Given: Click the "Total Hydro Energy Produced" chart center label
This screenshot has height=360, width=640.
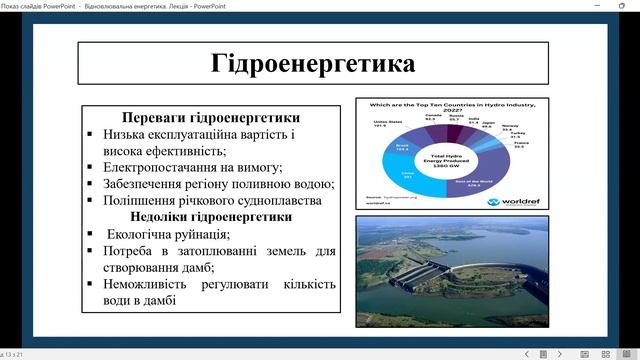Looking at the screenshot, I should (446, 161).
